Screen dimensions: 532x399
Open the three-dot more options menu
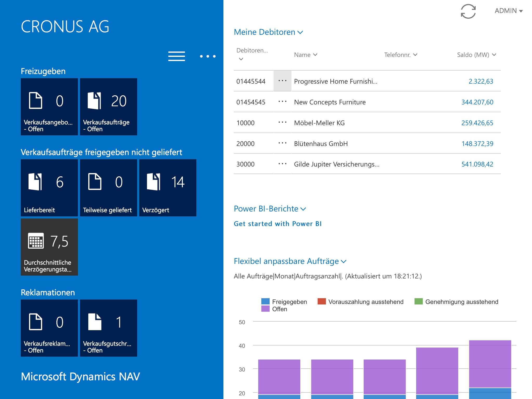208,56
